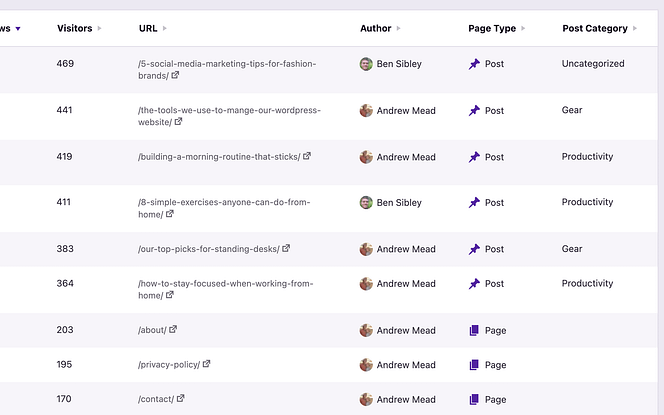The width and height of the screenshot is (664, 415).
Task: Click Ben Sibley's avatar in 469 visitors row
Action: [x=366, y=64]
